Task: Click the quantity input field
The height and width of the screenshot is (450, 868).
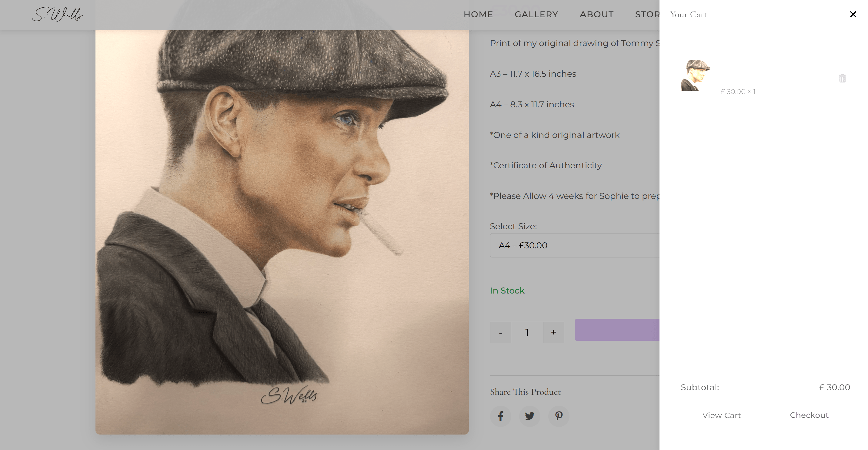Action: pos(527,332)
